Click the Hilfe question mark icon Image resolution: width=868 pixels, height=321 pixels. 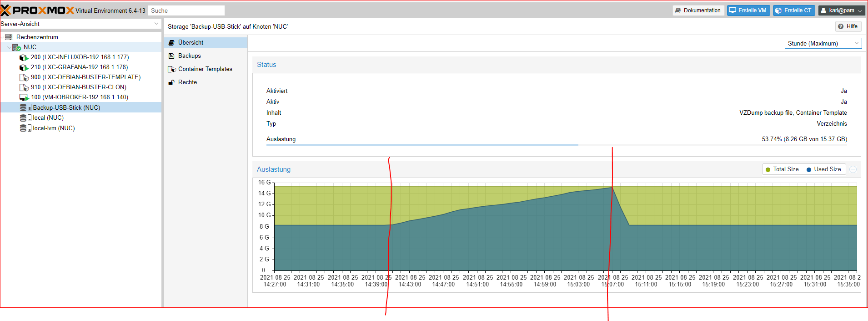pos(841,26)
